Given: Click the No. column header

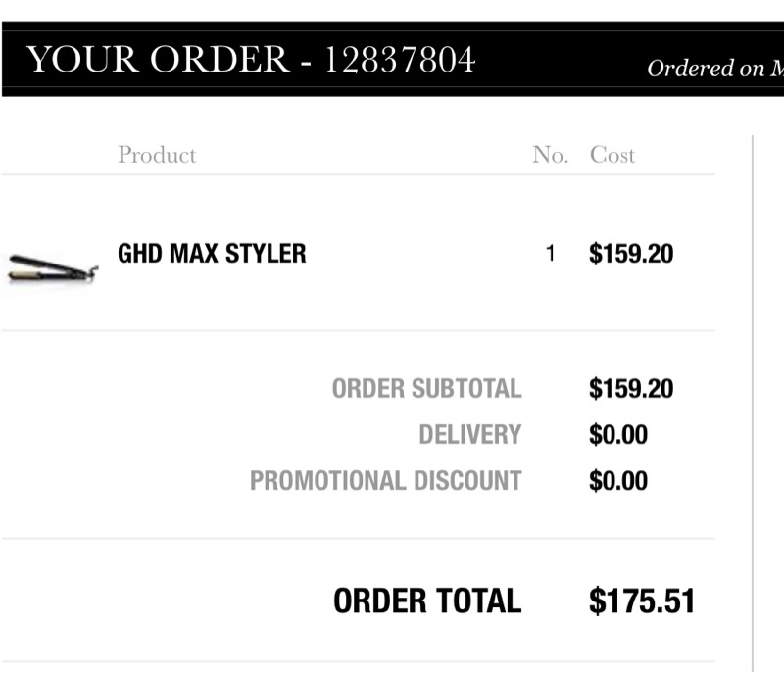Looking at the screenshot, I should point(550,155).
